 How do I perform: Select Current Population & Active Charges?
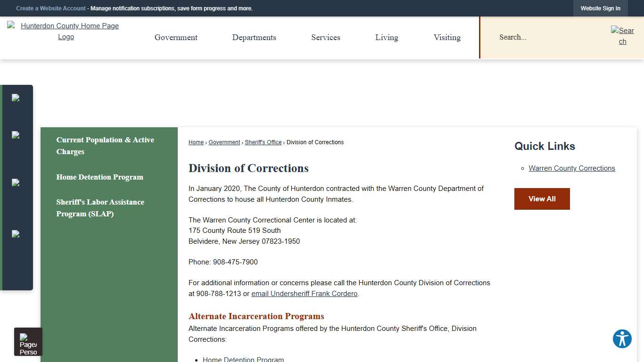tap(105, 146)
